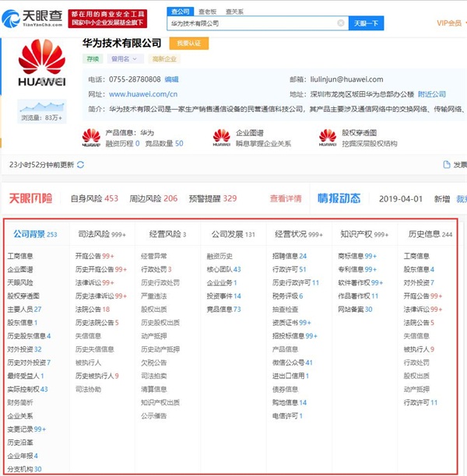View the page views trend chart
Viewport: 467px width, 476px height.
[42, 111]
